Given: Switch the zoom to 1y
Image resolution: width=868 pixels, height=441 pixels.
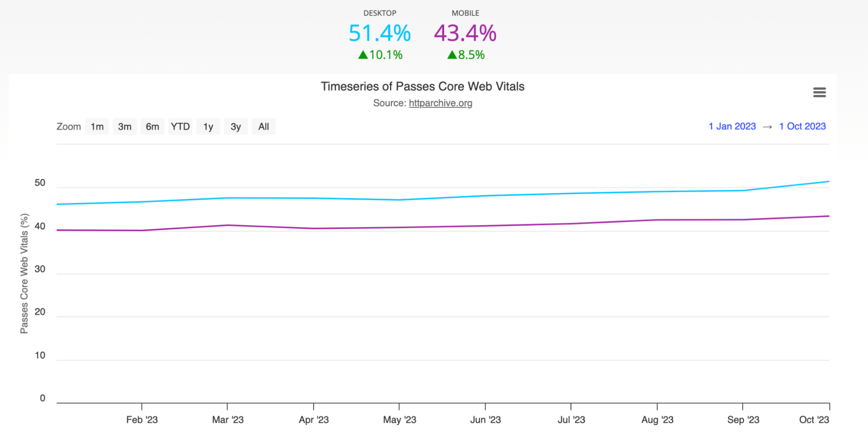Looking at the screenshot, I should click(x=208, y=127).
